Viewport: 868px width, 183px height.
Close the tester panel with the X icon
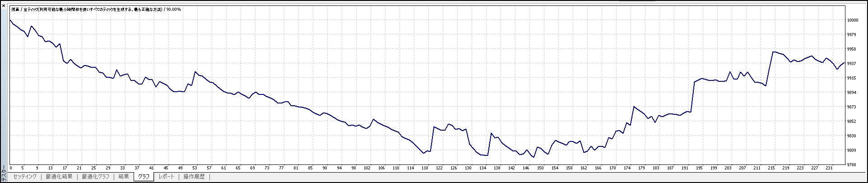(4, 5)
